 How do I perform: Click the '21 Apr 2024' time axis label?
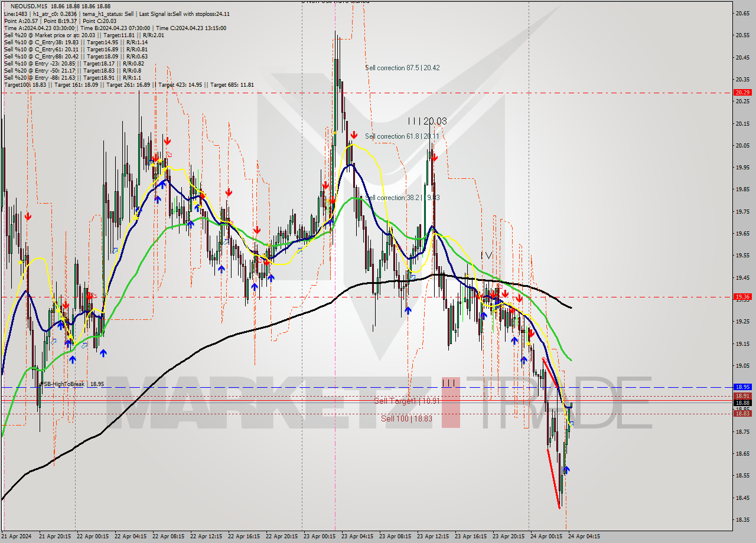tap(16, 537)
